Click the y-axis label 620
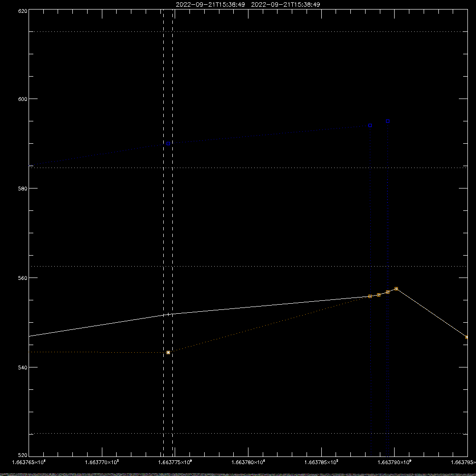Viewport: 476px width, 476px height. (23, 11)
